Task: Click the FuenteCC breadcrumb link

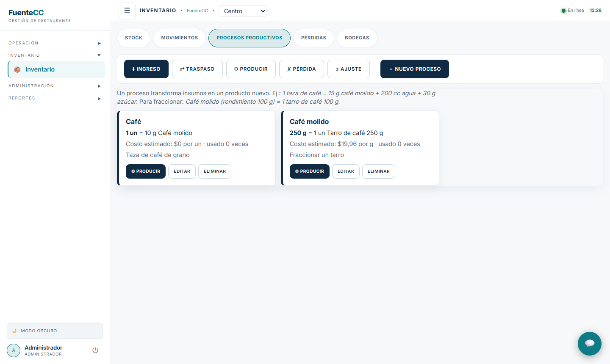Action: 197,11
